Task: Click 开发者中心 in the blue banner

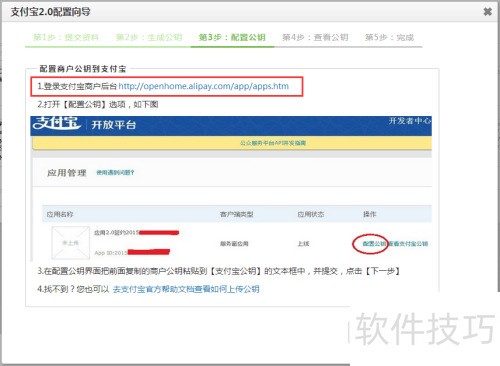Action: (410, 121)
